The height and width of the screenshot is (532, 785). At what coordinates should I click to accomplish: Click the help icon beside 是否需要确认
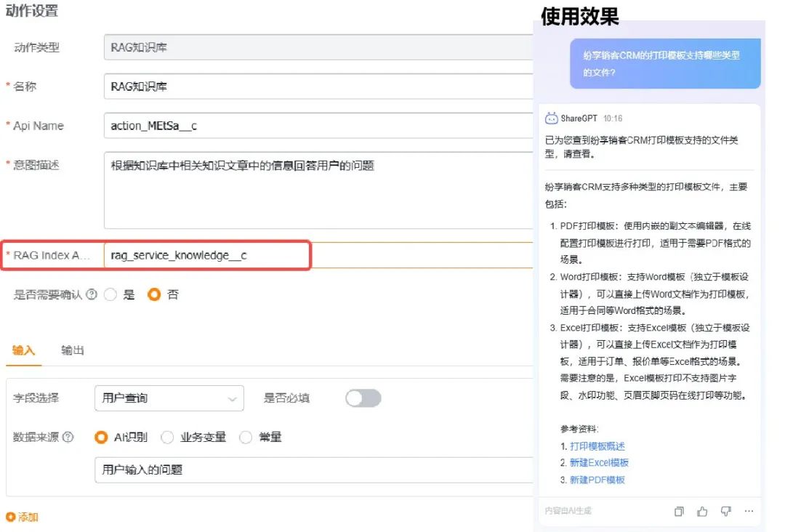tap(92, 295)
